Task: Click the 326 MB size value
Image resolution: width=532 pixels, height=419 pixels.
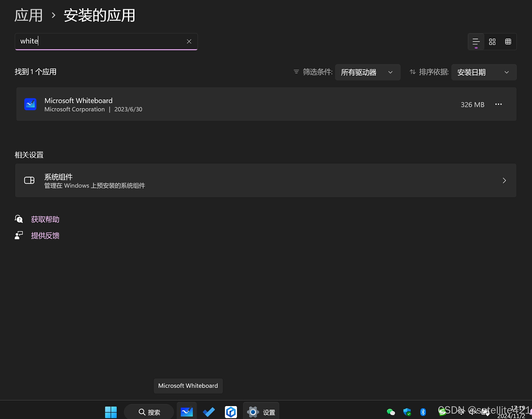Action: coord(472,105)
